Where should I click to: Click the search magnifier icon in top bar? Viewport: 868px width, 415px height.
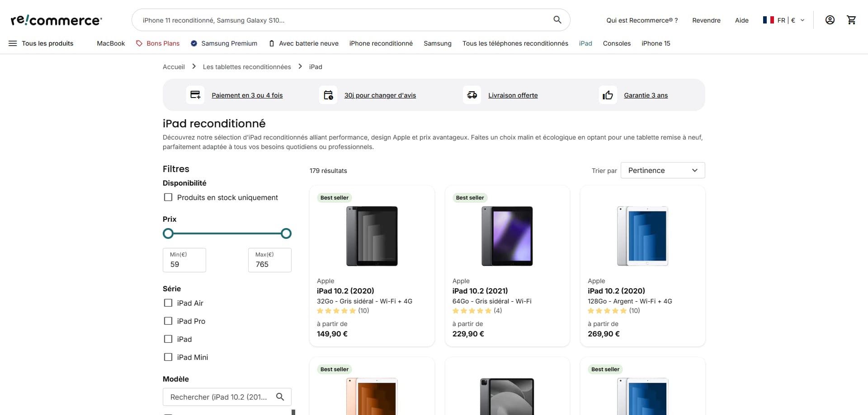point(557,20)
